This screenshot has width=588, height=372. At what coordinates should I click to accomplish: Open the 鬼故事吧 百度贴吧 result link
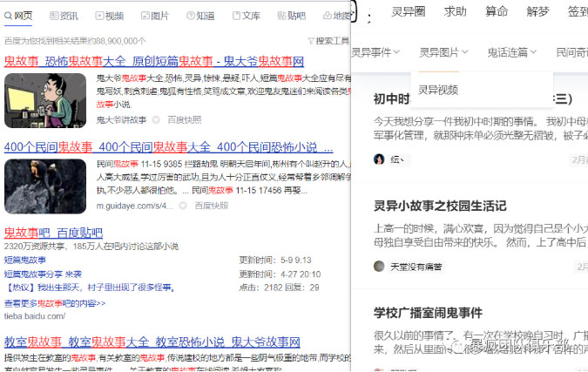coord(53,233)
